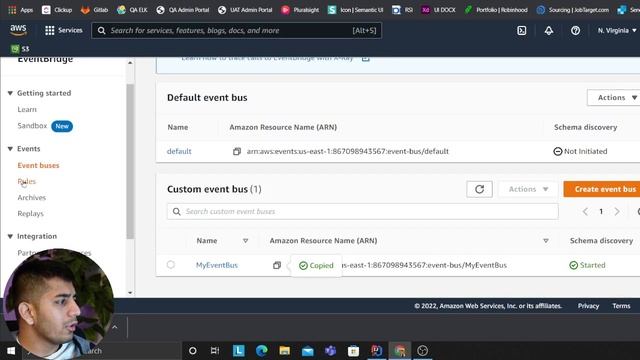Collapse the Getting started section

click(10, 93)
